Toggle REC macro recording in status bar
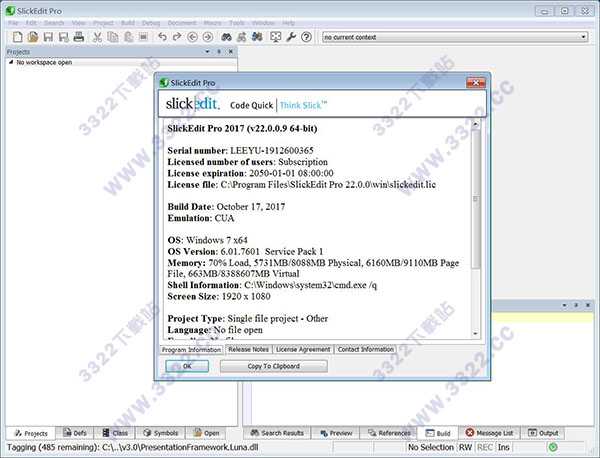The width and height of the screenshot is (600, 458). click(483, 448)
